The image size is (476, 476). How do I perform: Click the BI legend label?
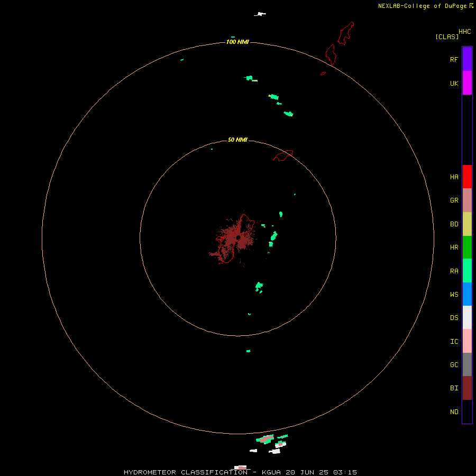click(454, 388)
